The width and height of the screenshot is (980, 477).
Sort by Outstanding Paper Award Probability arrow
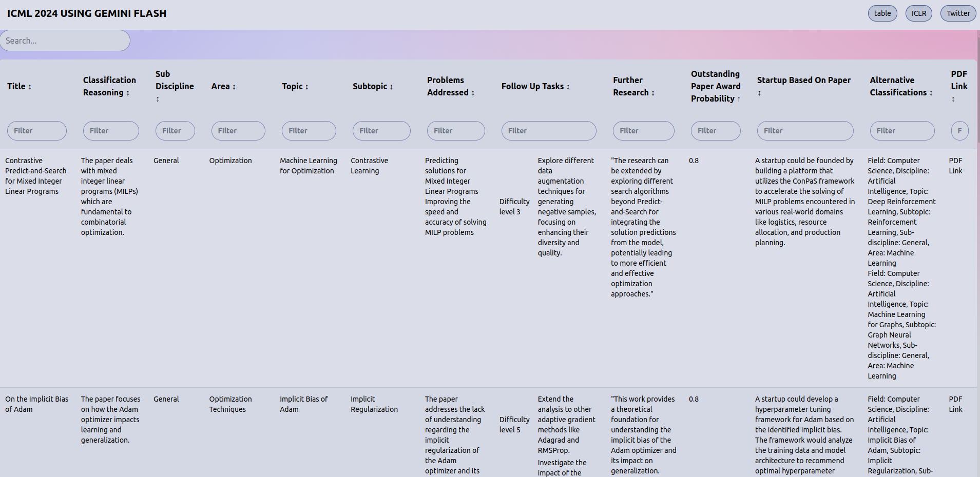(x=739, y=100)
